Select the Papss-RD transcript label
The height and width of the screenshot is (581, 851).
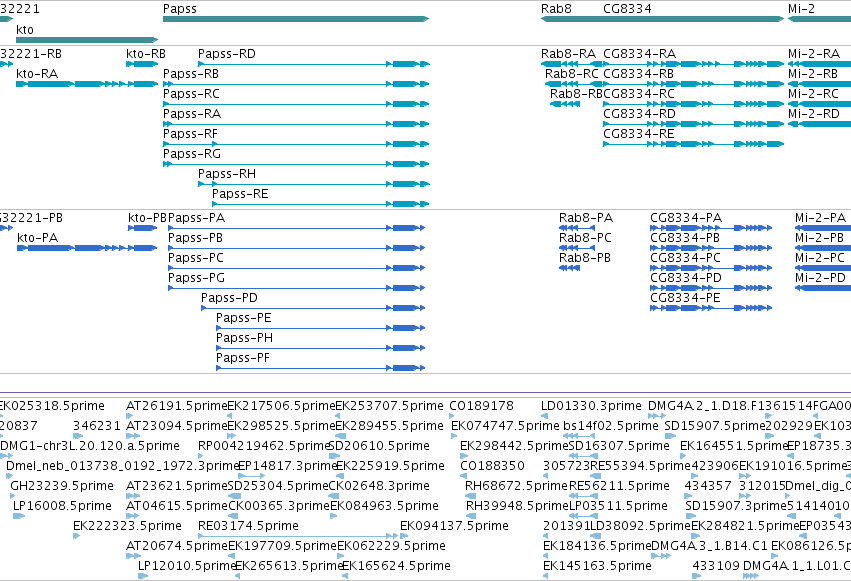pos(227,54)
